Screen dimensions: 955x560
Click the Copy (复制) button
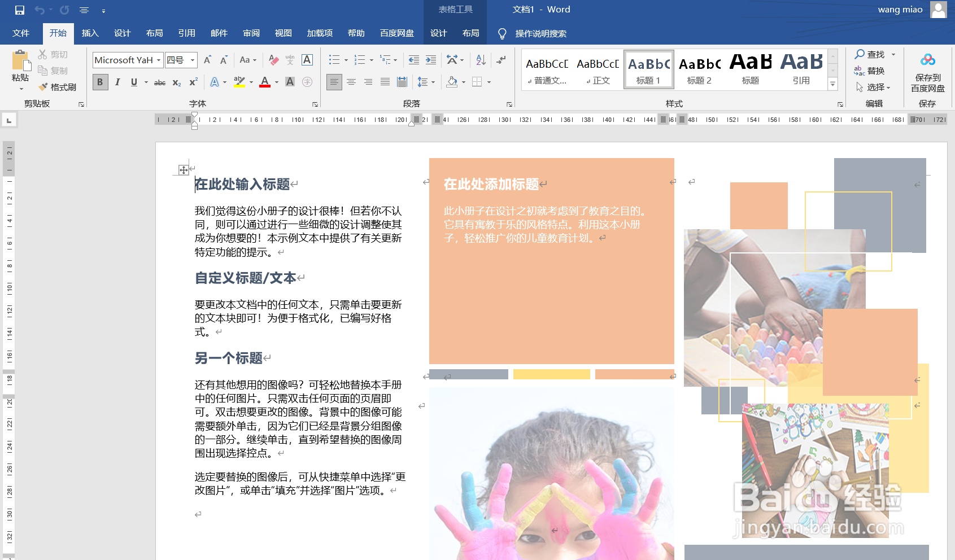click(x=53, y=71)
